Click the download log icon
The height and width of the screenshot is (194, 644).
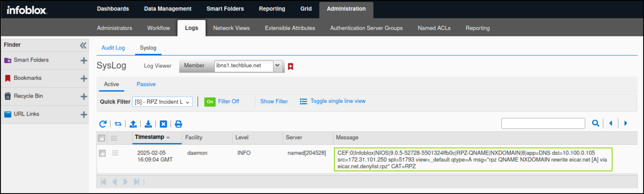coord(148,124)
